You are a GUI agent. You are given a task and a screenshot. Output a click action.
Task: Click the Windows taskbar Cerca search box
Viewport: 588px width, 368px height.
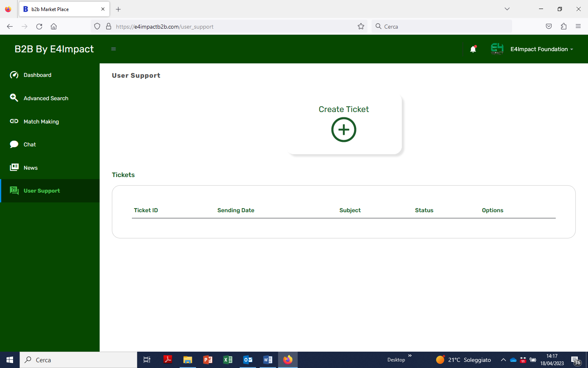(x=78, y=360)
